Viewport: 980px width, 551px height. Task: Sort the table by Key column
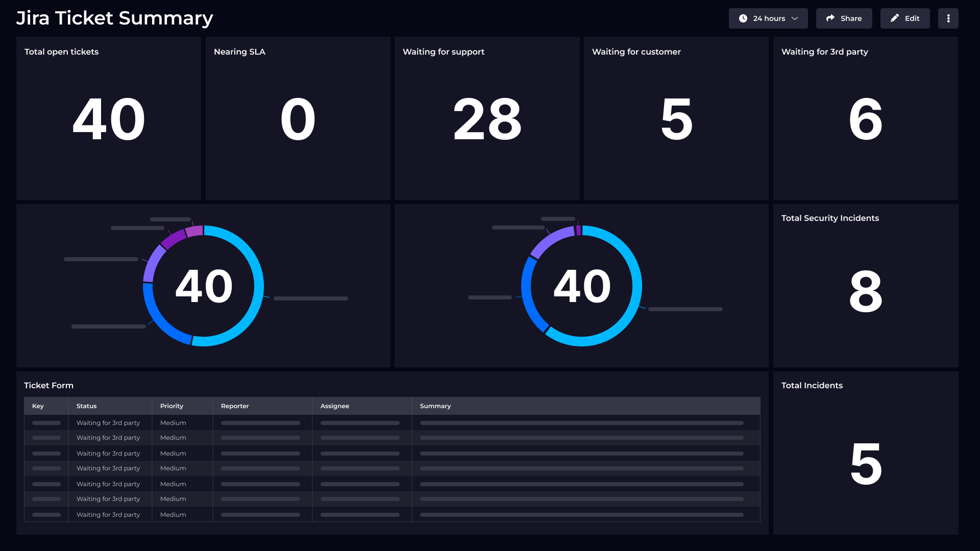point(38,406)
